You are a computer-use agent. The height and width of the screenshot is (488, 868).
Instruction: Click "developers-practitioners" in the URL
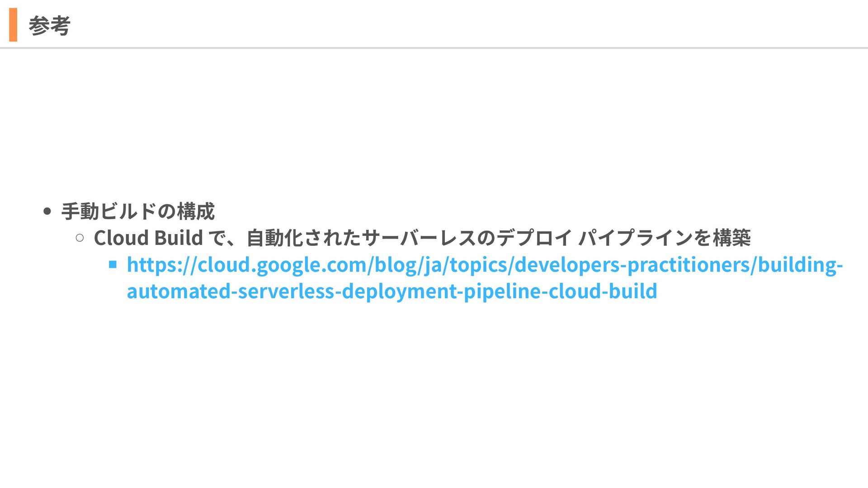coord(632,265)
